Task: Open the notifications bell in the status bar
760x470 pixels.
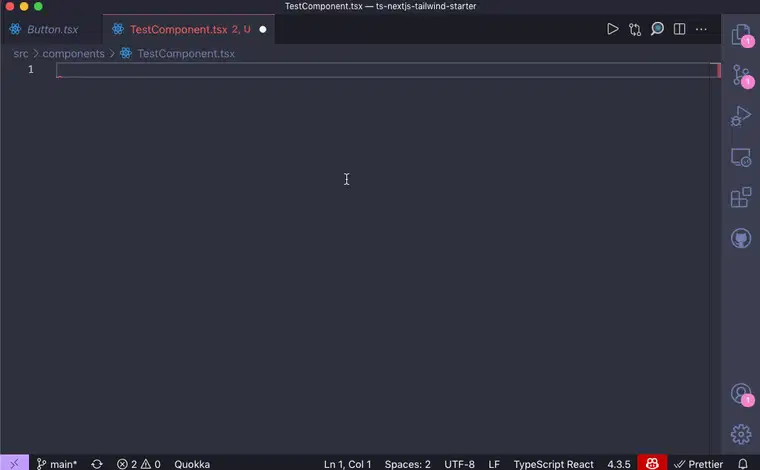Action: pyautogui.click(x=743, y=464)
